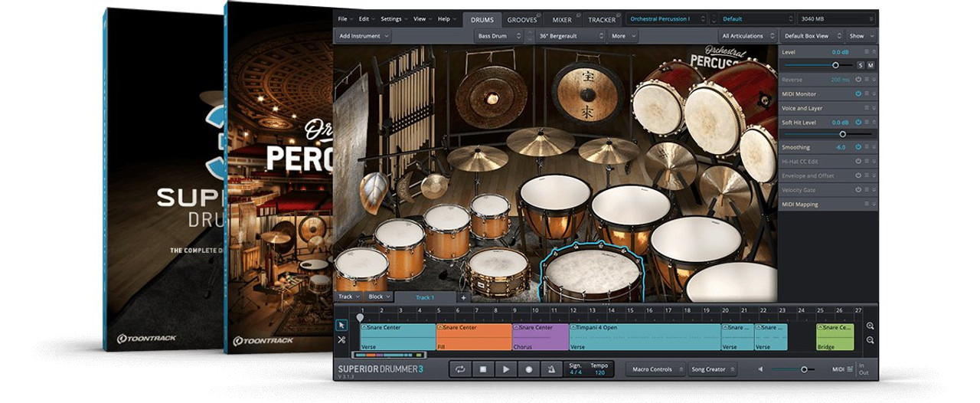Image resolution: width=980 pixels, height=403 pixels.
Task: Solo the instrument with the S button
Action: [861, 65]
